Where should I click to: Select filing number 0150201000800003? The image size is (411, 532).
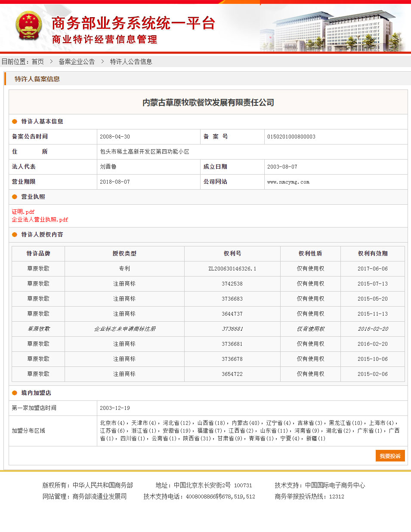pos(291,137)
